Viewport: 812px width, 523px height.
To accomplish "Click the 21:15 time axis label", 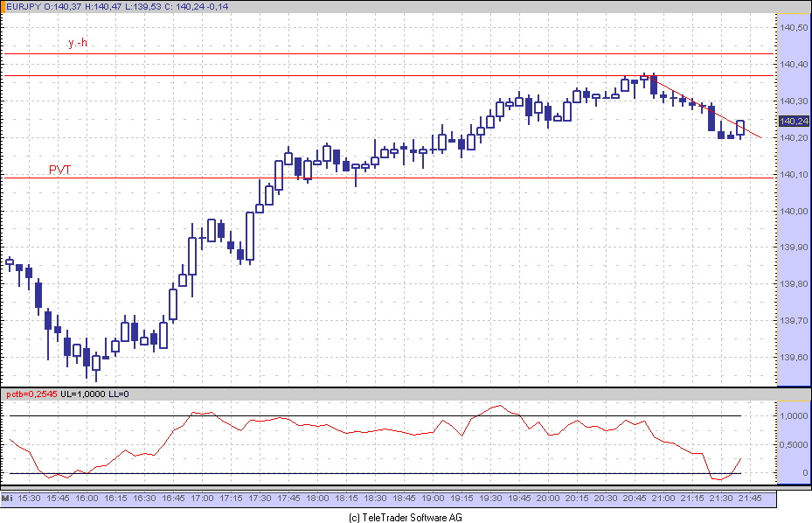I will tap(692, 499).
